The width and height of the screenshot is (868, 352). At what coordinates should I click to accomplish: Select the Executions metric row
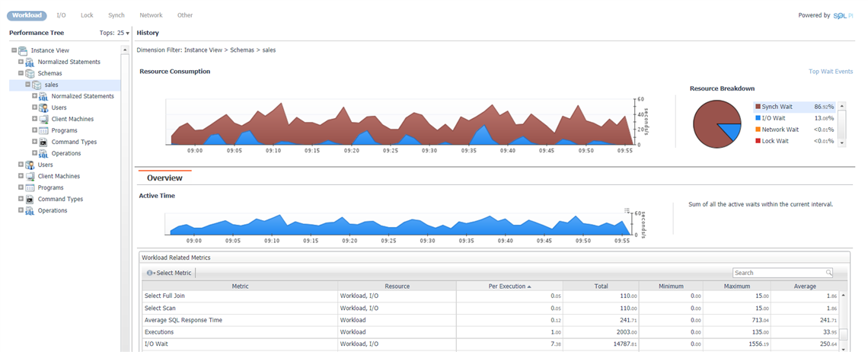tap(490, 333)
